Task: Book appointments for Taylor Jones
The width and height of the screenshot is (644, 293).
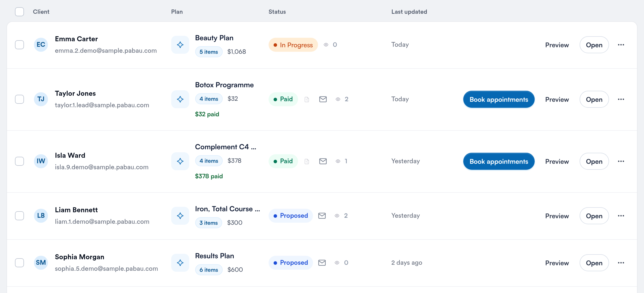Action: [x=499, y=99]
